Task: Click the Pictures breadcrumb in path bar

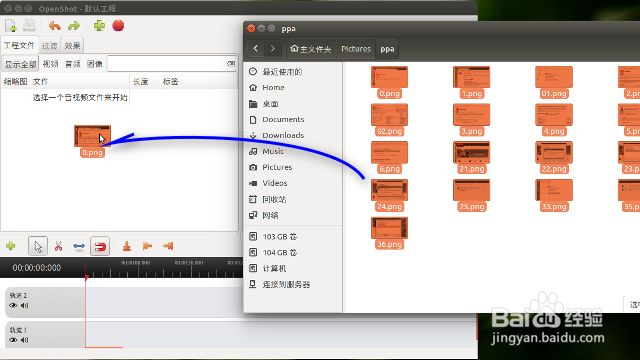Action: pos(356,49)
